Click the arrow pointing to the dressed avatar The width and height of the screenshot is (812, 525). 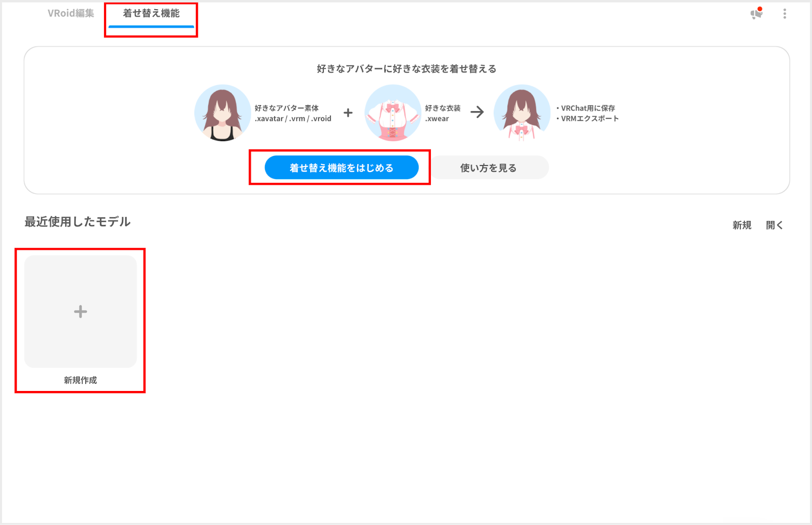[477, 112]
